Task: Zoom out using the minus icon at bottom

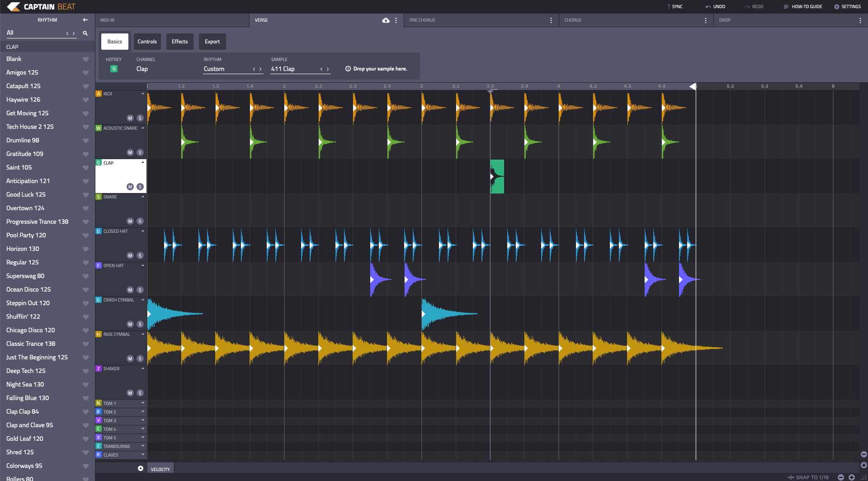Action: [840, 477]
